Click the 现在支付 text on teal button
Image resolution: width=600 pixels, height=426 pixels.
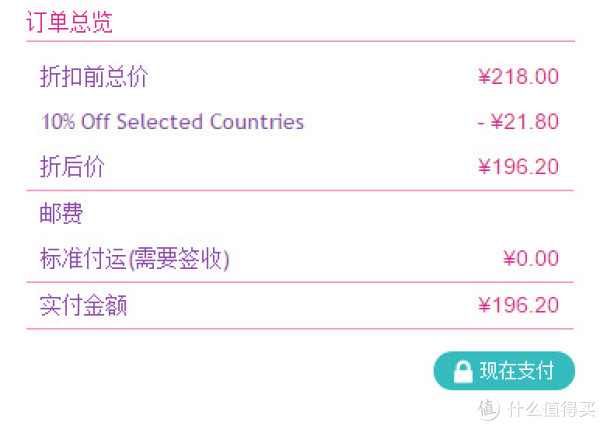coord(517,371)
